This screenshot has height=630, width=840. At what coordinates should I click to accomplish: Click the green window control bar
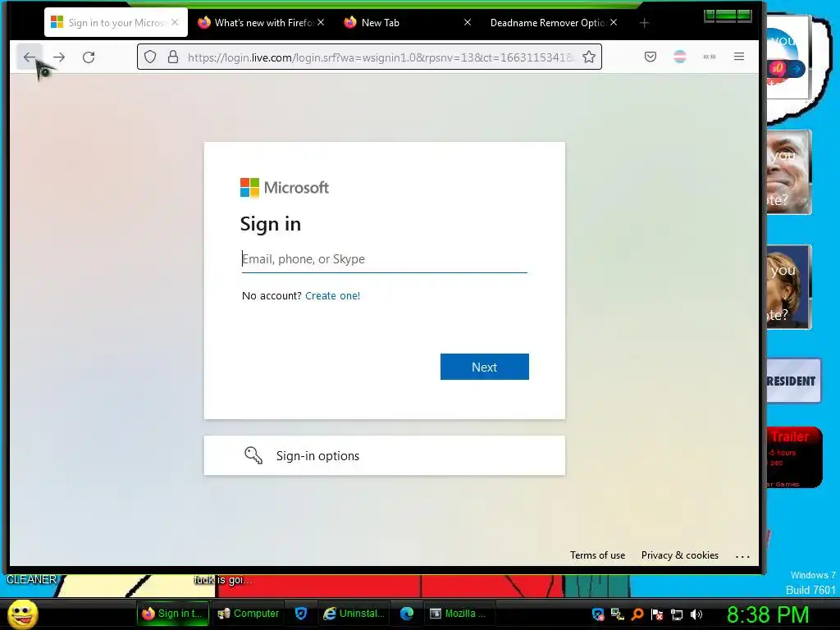(x=728, y=15)
